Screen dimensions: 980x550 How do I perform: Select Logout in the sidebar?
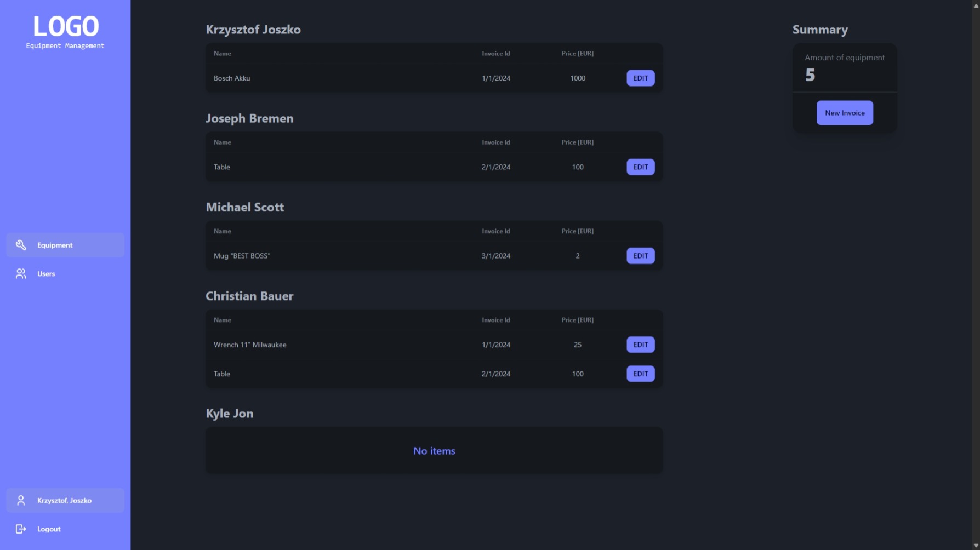(65, 529)
